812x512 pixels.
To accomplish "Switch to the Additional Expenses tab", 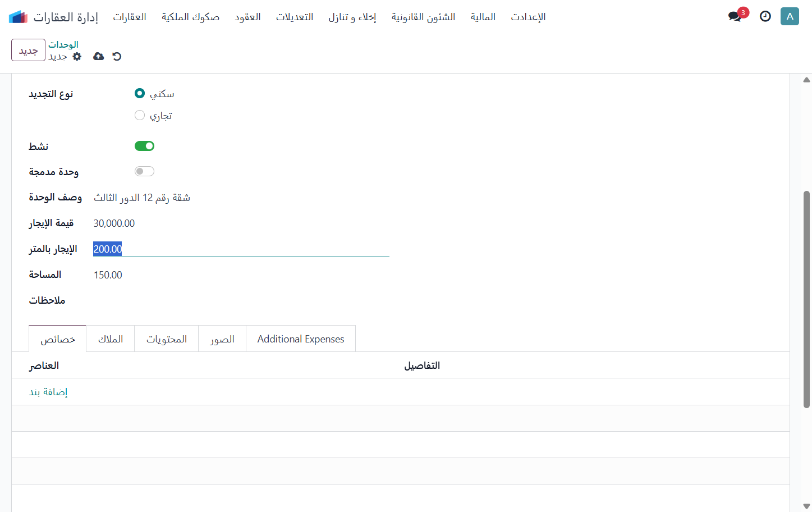I will pos(301,339).
